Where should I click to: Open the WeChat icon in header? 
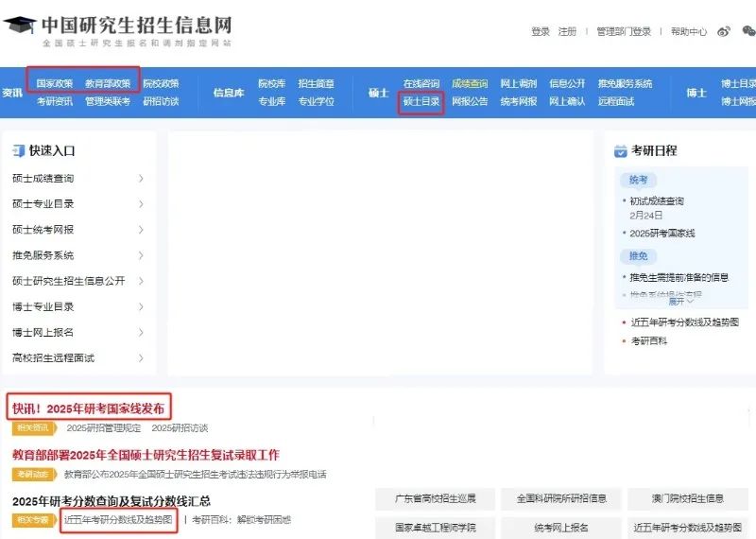(747, 31)
